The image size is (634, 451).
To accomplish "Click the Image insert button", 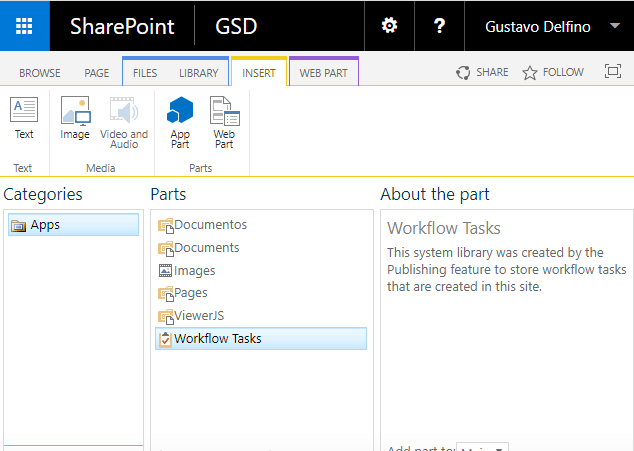I will 75,119.
